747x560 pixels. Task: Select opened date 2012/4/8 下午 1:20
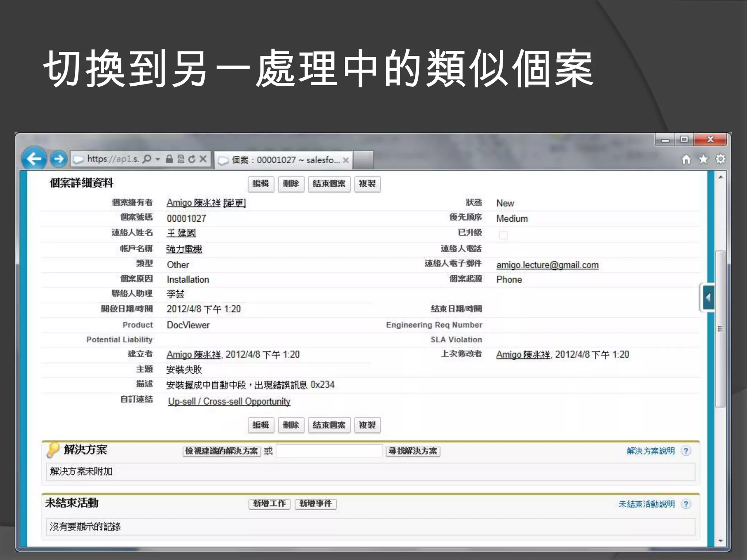pos(204,309)
